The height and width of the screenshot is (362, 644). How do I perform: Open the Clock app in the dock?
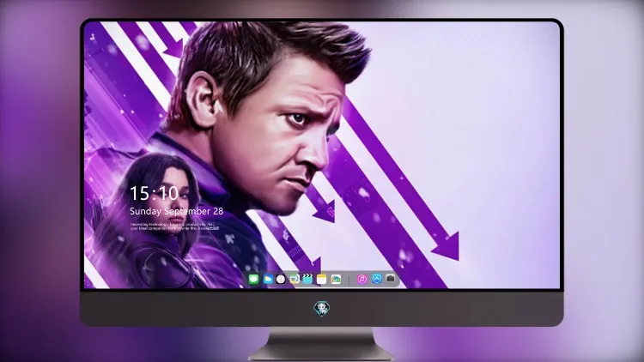(x=281, y=280)
